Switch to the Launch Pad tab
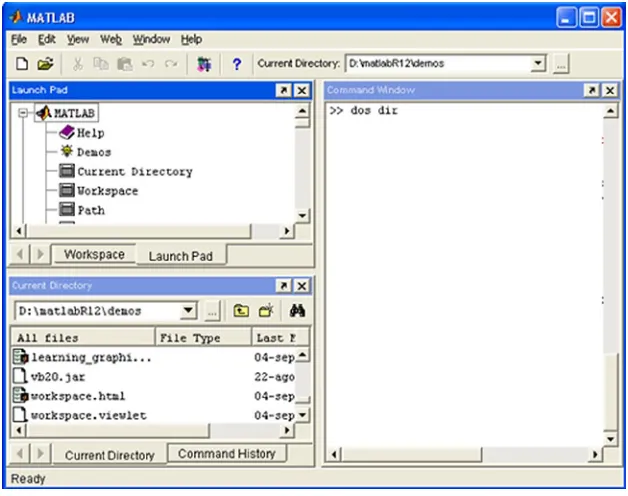This screenshot has width=628, height=496. pos(181,256)
